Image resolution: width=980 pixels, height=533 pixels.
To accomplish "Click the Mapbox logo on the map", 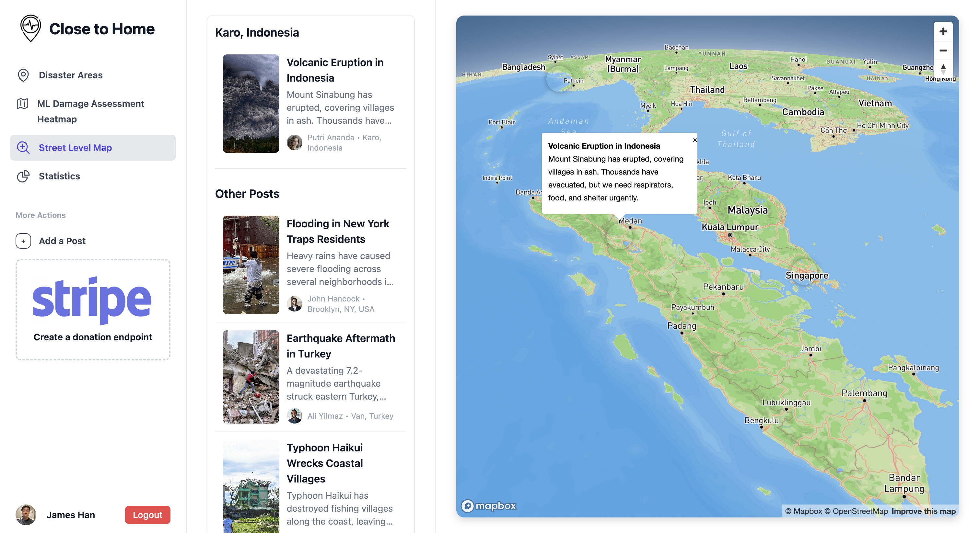I will (x=488, y=505).
